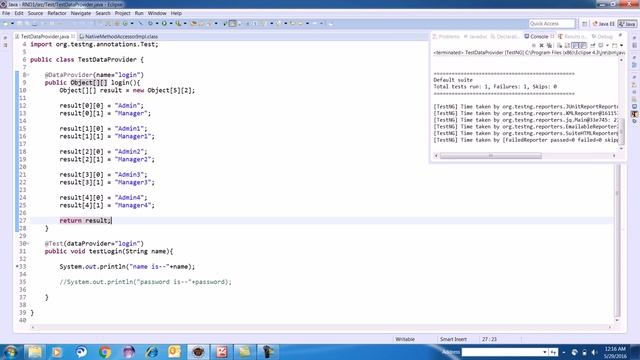
Task: Click the 27 : 23 cursor position
Action: tap(489, 339)
